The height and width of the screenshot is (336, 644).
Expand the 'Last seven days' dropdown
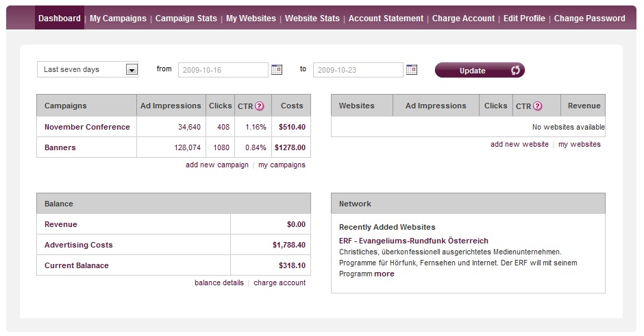click(x=132, y=70)
